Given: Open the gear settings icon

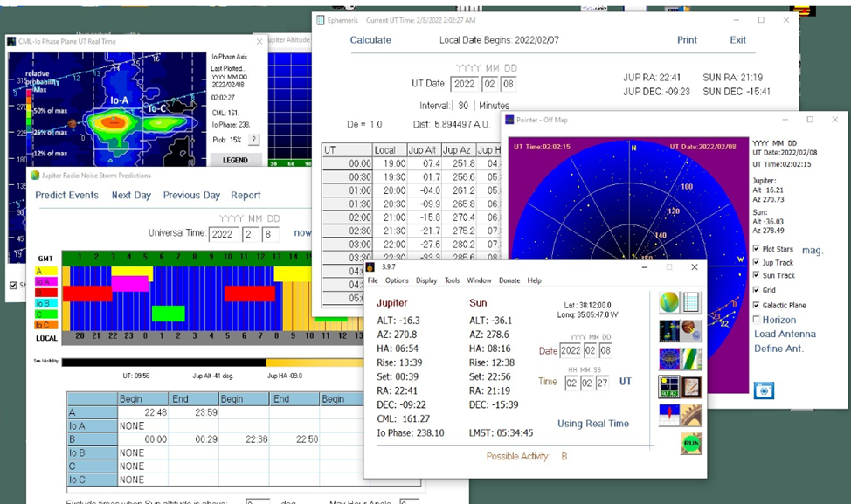Looking at the screenshot, I should pyautogui.click(x=691, y=415).
